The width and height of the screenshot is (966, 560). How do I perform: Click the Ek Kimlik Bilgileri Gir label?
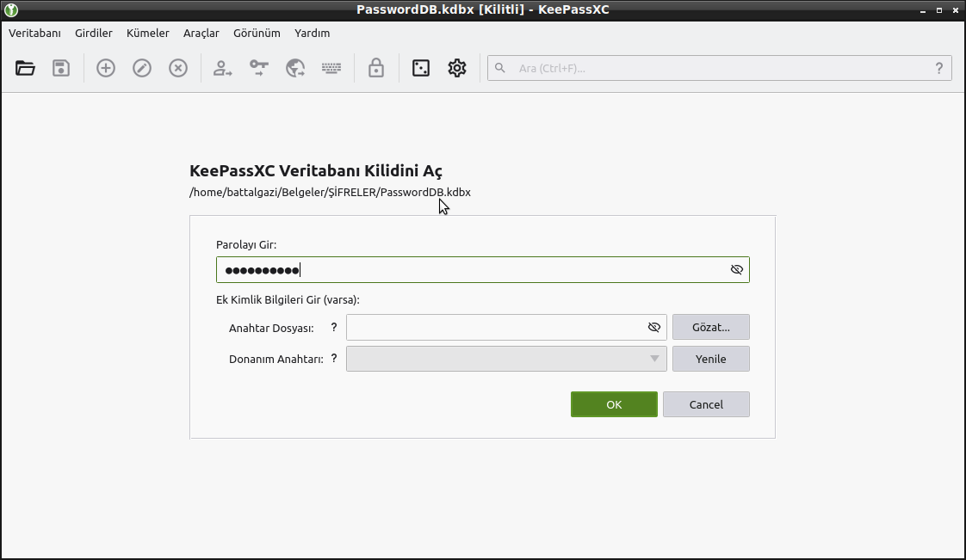pyautogui.click(x=288, y=299)
